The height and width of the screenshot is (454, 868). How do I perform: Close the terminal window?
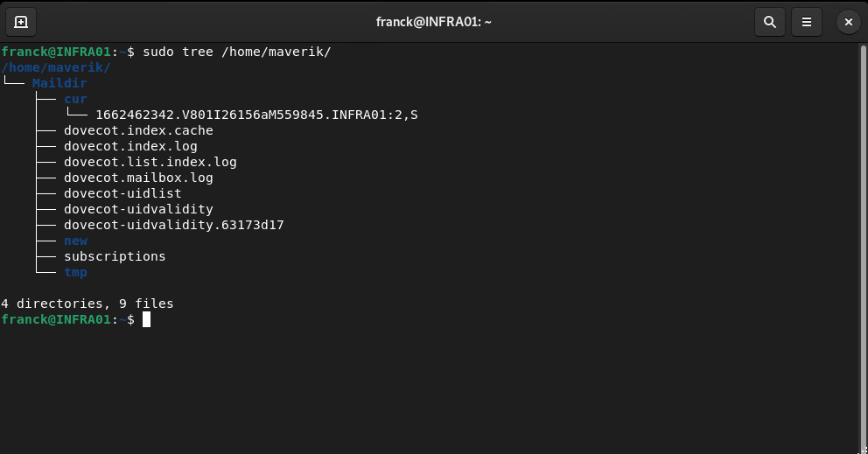(x=847, y=21)
